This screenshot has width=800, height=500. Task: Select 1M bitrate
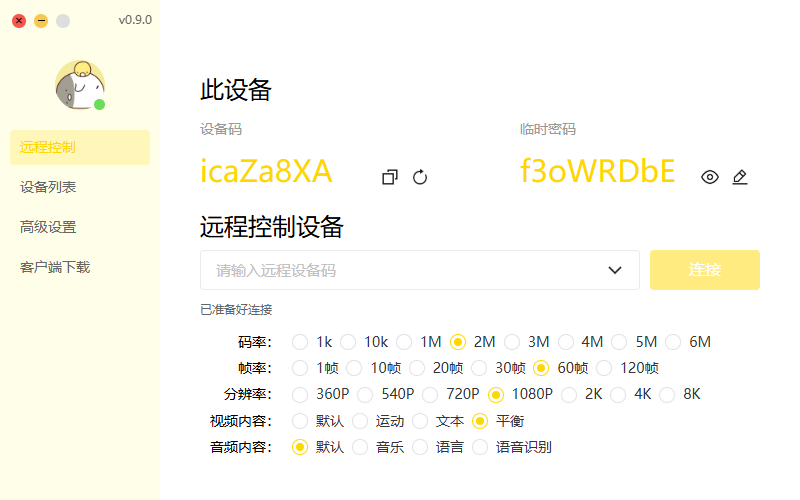point(404,342)
